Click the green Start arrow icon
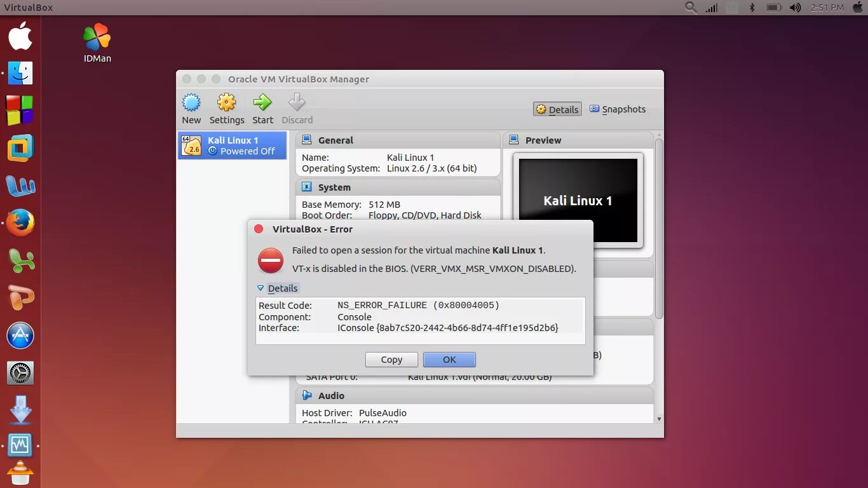This screenshot has width=868, height=488. (262, 103)
